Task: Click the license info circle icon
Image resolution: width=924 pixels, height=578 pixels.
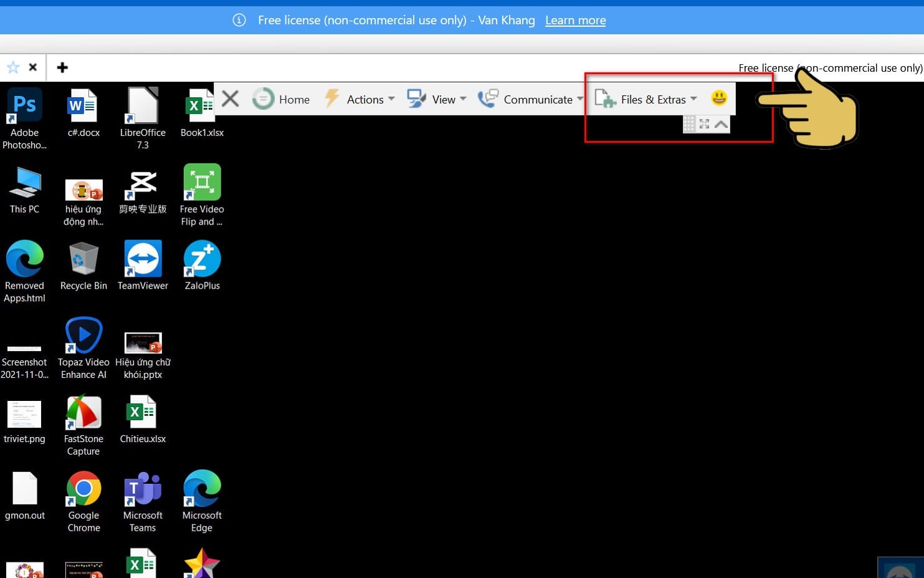Action: click(x=239, y=20)
